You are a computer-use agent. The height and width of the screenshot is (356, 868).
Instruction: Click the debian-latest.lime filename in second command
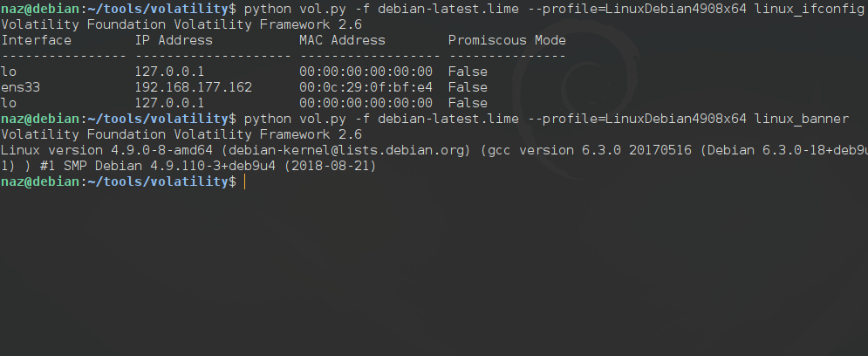(x=448, y=119)
